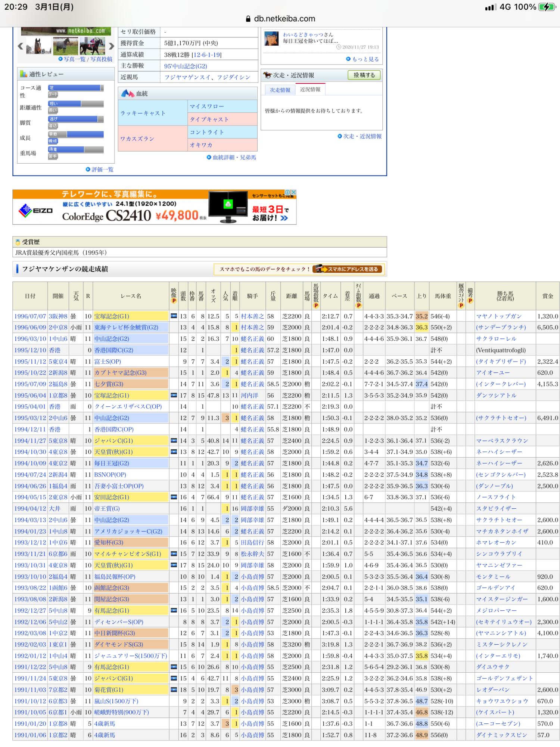Open jockey link 村本善之 in first row
Viewport: 560px width, 747px height.
click(252, 316)
